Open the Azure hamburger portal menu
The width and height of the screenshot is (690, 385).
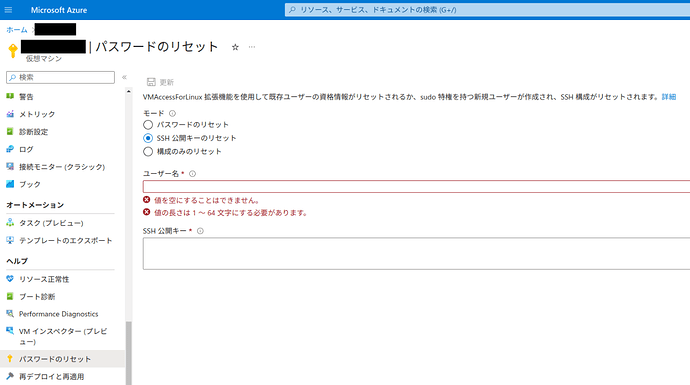[x=8, y=10]
